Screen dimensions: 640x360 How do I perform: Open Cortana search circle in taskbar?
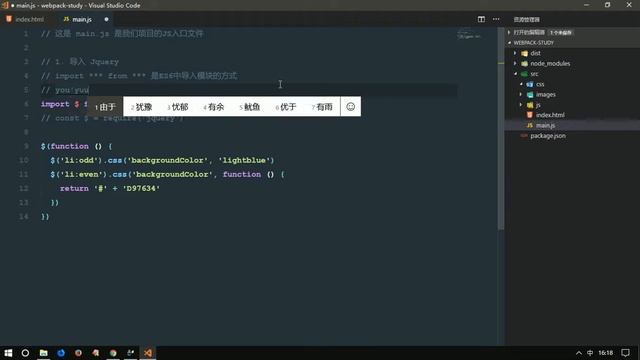click(25, 353)
